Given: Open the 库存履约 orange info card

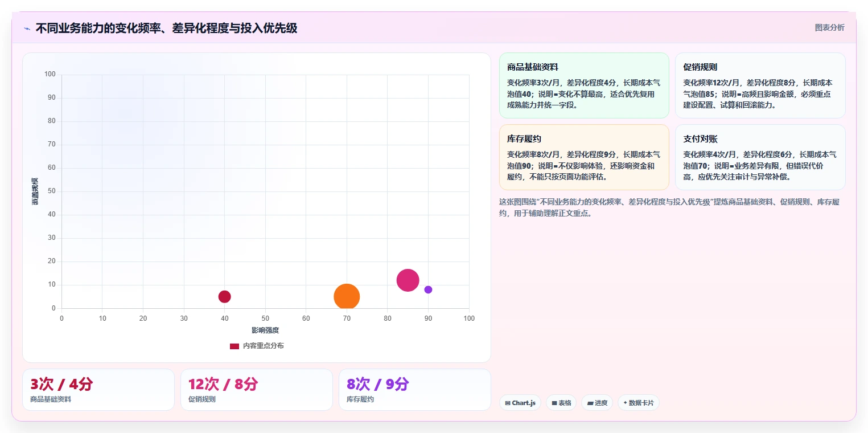Looking at the screenshot, I should [584, 157].
